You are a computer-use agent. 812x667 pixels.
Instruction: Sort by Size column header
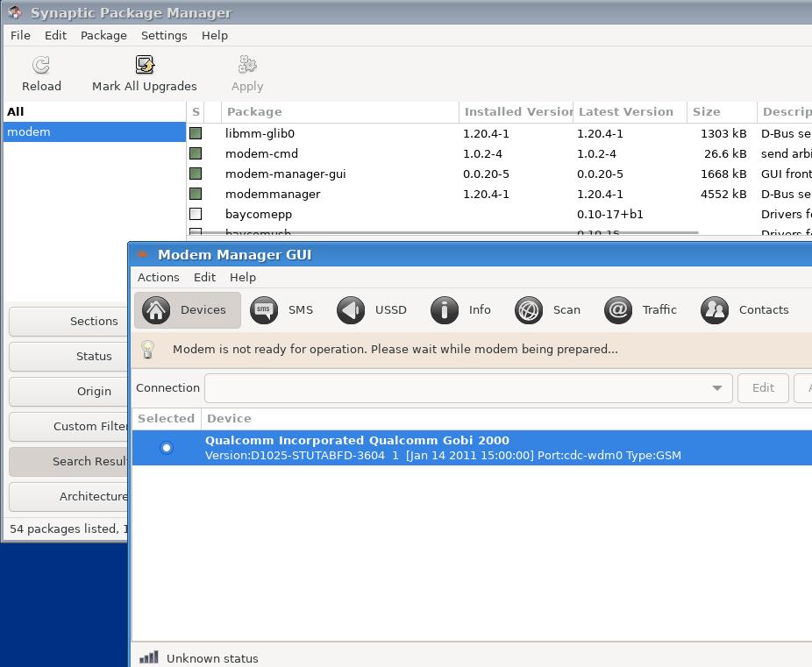tap(722, 112)
